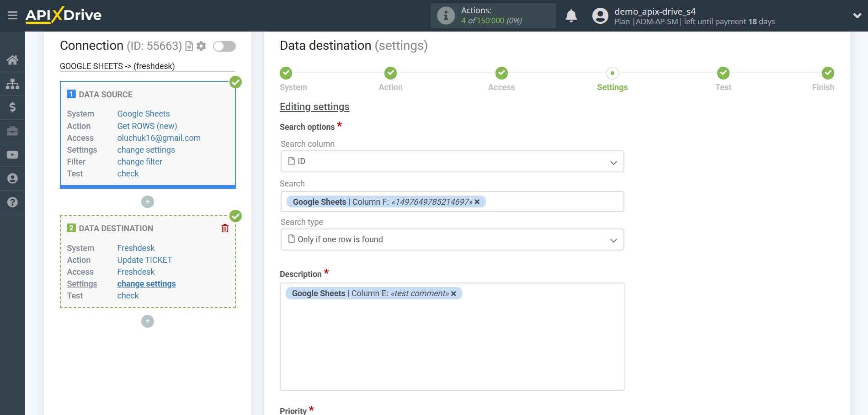Click check in Data Source

[x=128, y=174]
